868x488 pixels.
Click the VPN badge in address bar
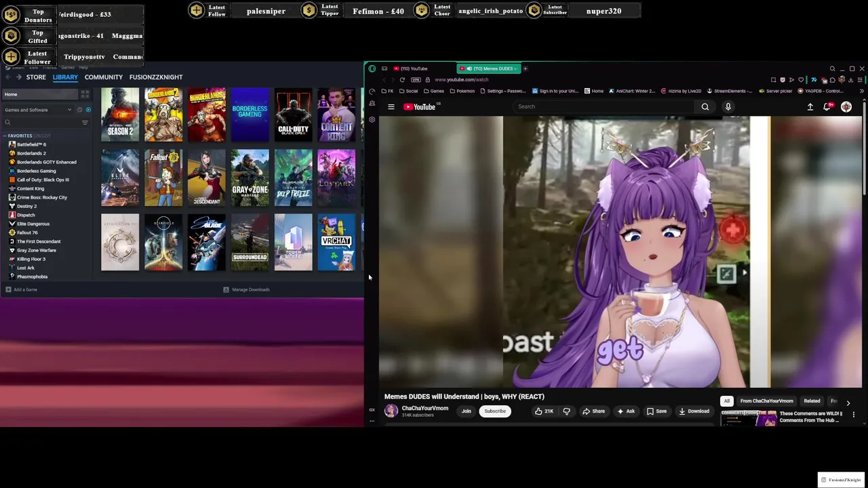click(416, 80)
